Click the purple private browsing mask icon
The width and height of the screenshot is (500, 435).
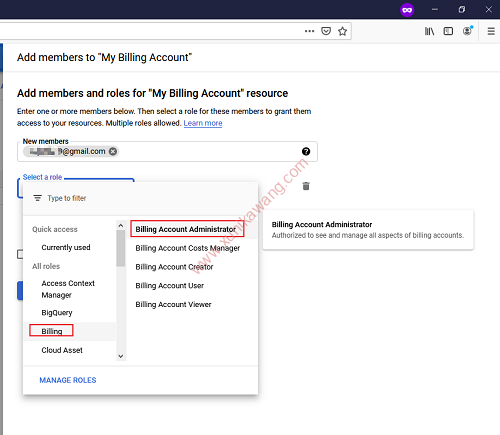pos(407,10)
